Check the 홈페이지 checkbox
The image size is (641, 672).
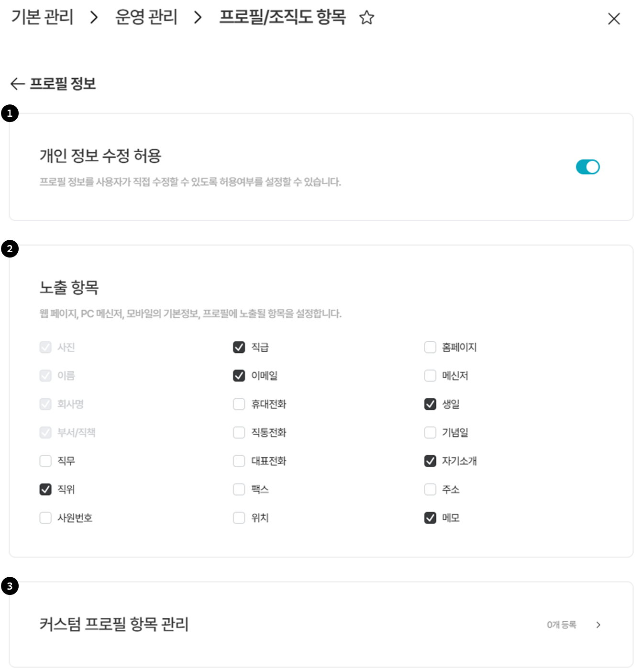pos(431,347)
